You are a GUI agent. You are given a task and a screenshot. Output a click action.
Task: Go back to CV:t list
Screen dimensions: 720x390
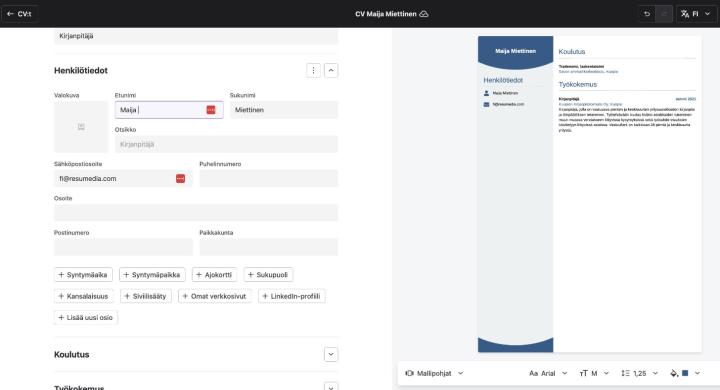pyautogui.click(x=19, y=14)
